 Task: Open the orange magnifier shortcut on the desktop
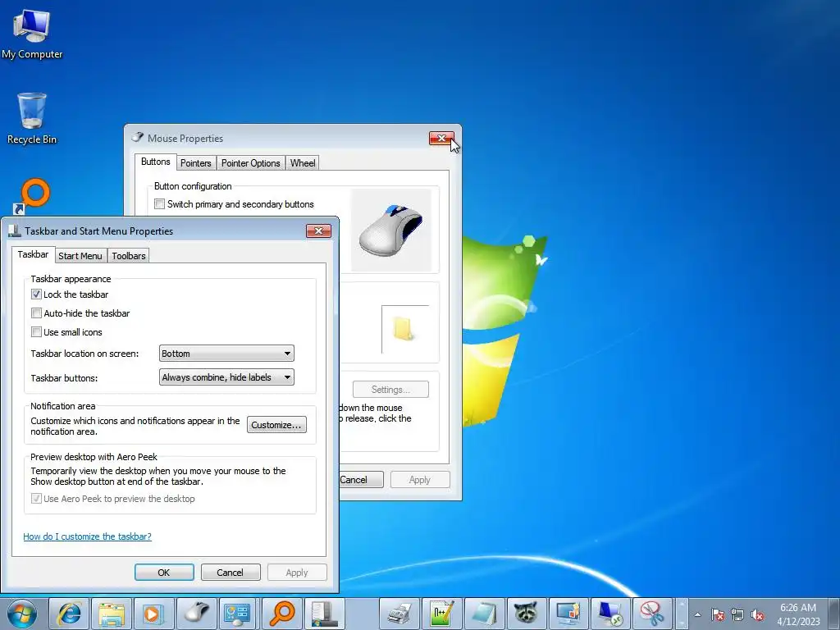pyautogui.click(x=32, y=196)
